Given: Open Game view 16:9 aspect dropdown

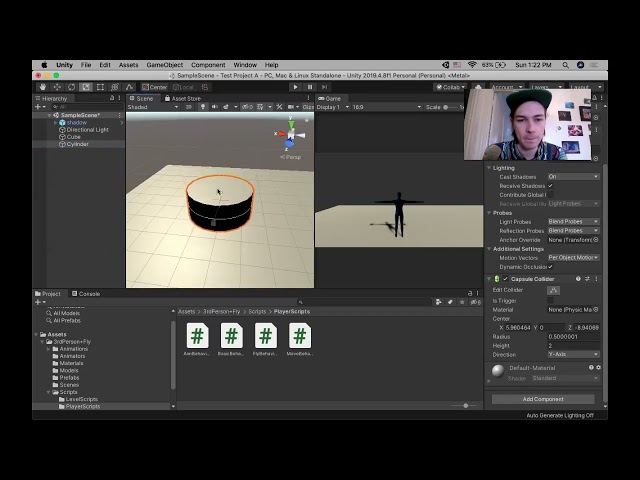Looking at the screenshot, I should (387, 107).
